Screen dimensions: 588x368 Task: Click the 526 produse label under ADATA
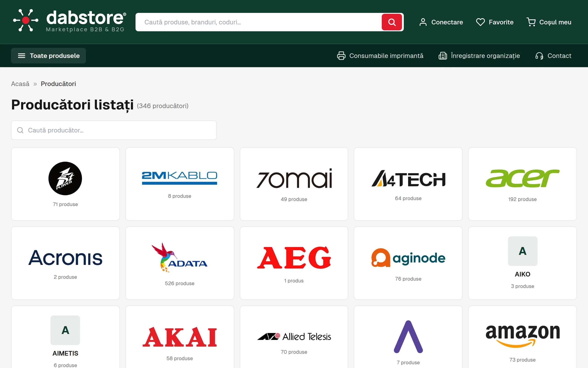click(x=180, y=283)
